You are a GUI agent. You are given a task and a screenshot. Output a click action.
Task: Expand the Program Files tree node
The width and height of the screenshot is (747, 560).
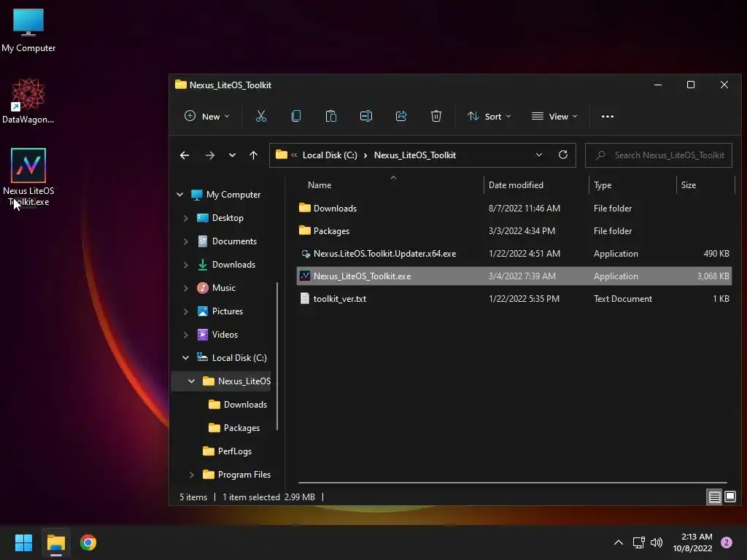(192, 475)
